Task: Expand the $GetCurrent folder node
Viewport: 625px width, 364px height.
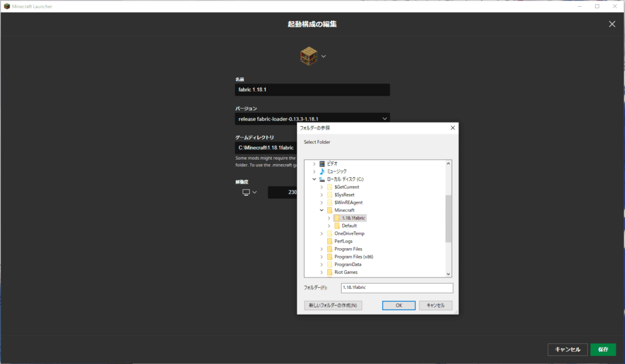Action: click(322, 187)
